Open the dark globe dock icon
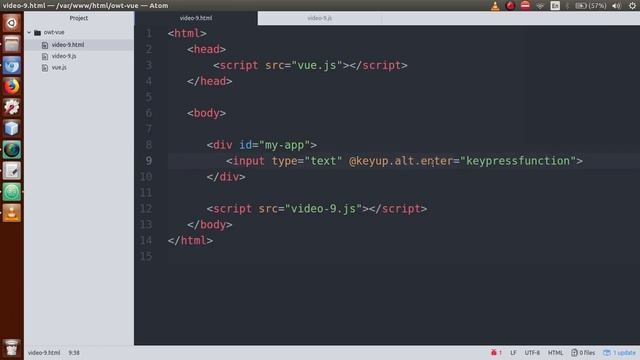The height and width of the screenshot is (360, 640). tap(11, 150)
